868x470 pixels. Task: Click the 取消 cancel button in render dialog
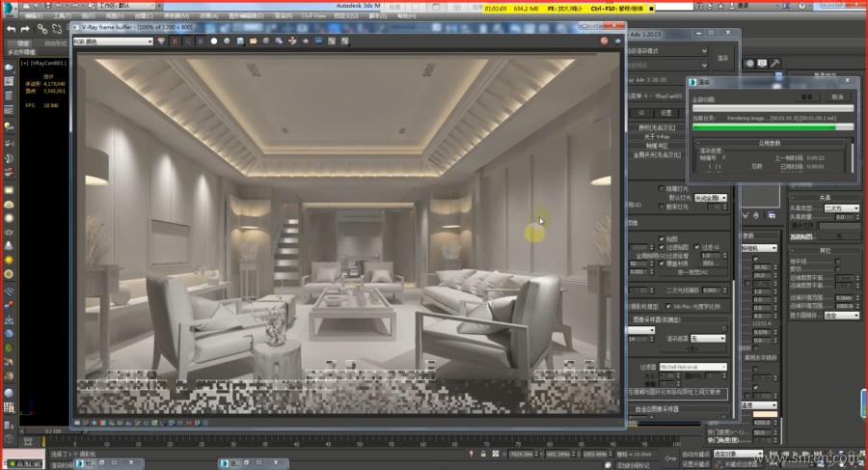pyautogui.click(x=837, y=97)
